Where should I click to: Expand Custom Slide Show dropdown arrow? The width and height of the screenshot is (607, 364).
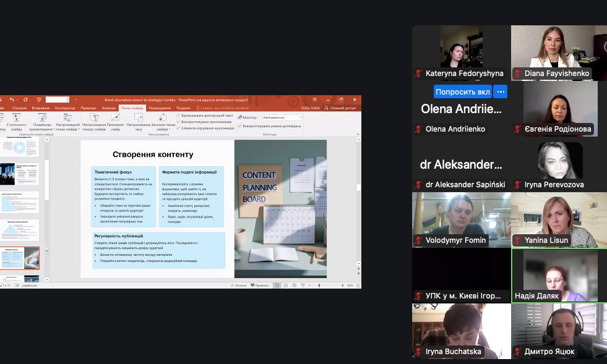pyautogui.click(x=79, y=130)
